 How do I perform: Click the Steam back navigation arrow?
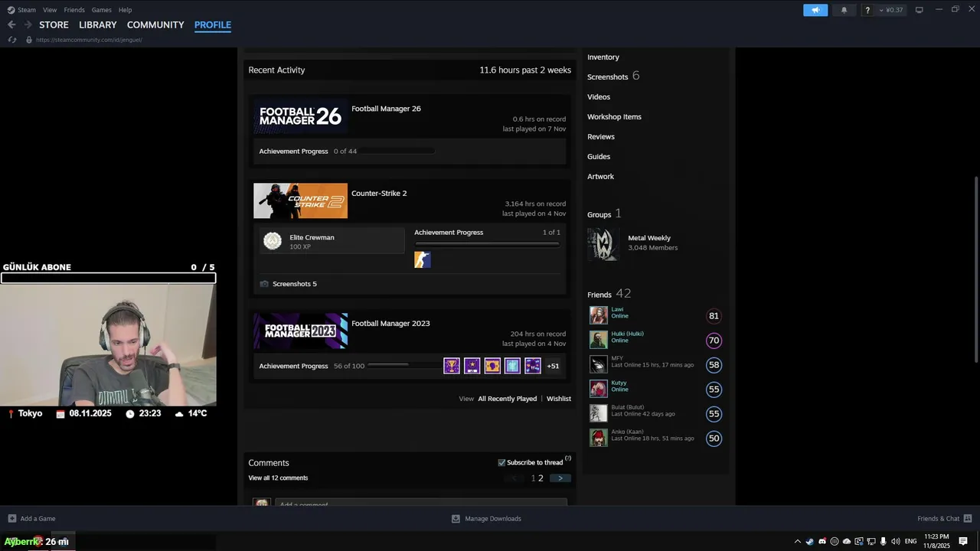[x=11, y=24]
